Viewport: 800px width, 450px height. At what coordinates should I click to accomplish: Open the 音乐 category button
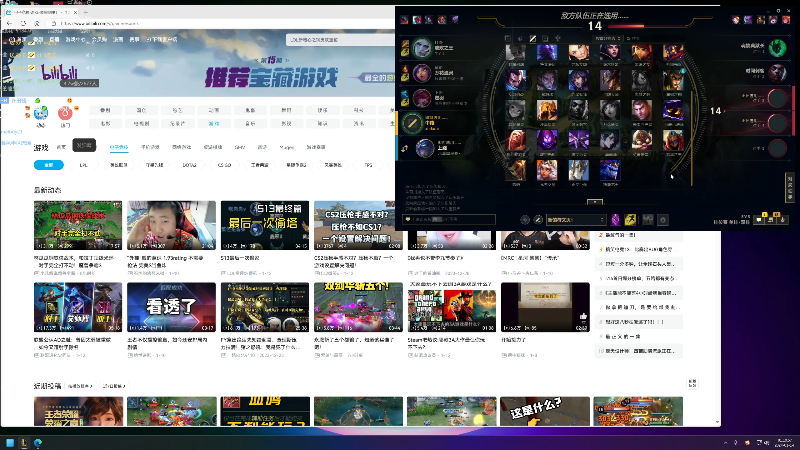tap(250, 123)
